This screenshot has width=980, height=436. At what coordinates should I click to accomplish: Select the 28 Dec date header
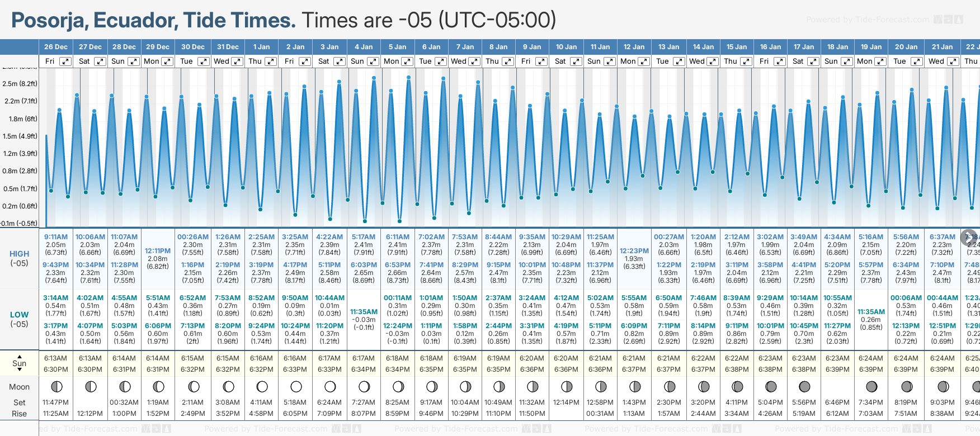(124, 47)
